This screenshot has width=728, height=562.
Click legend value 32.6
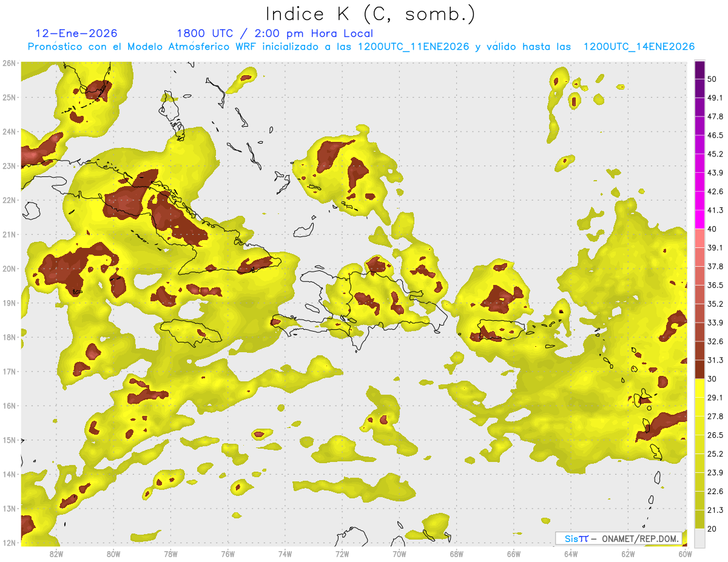(715, 341)
